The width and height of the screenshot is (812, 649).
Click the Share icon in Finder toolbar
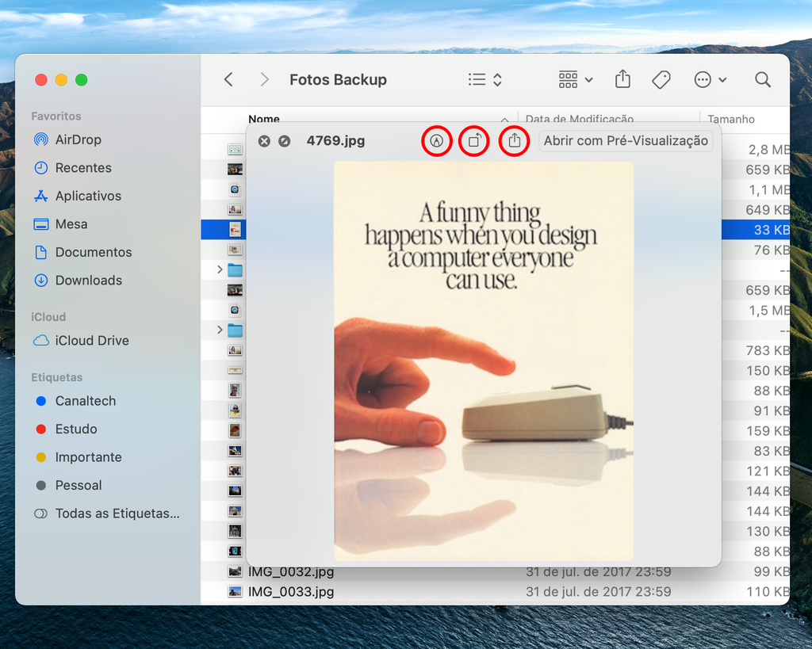coord(622,79)
